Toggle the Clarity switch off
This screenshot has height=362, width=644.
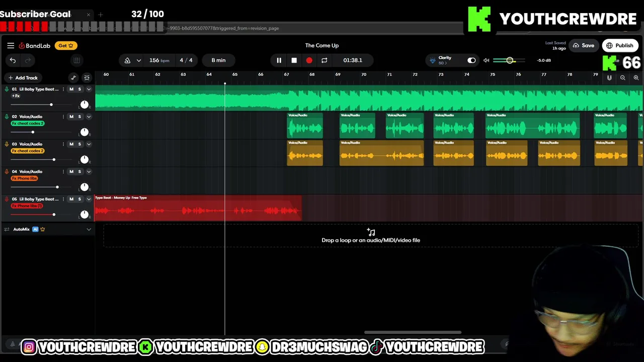tap(471, 60)
